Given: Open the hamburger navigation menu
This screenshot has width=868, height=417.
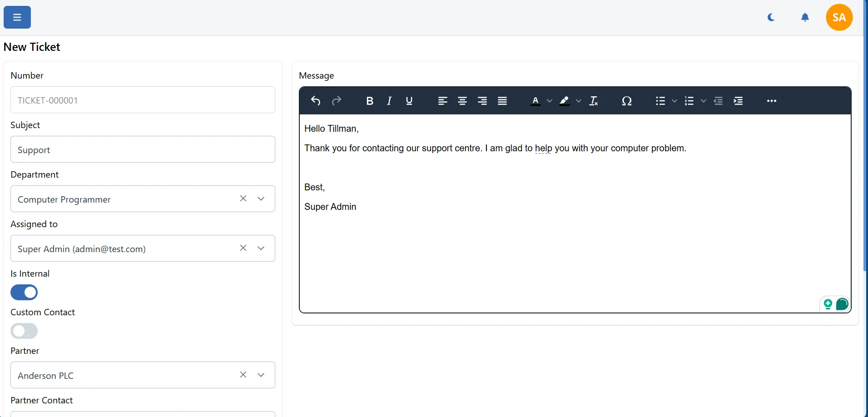Looking at the screenshot, I should [17, 17].
